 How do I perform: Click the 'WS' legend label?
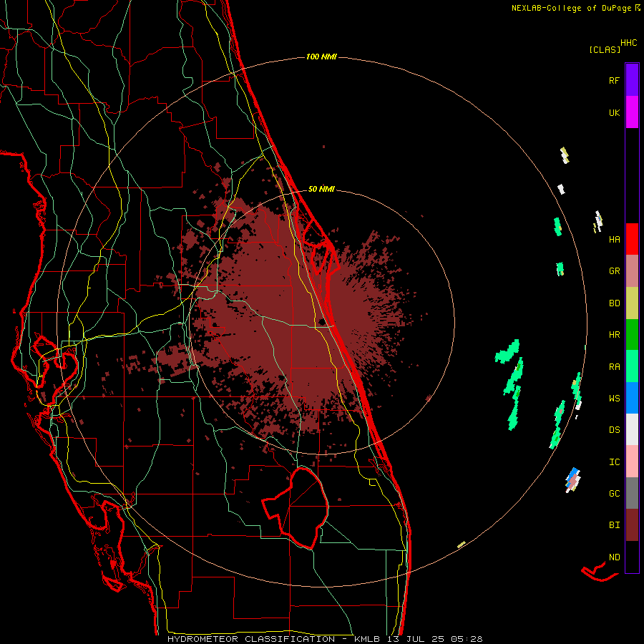pyautogui.click(x=614, y=399)
